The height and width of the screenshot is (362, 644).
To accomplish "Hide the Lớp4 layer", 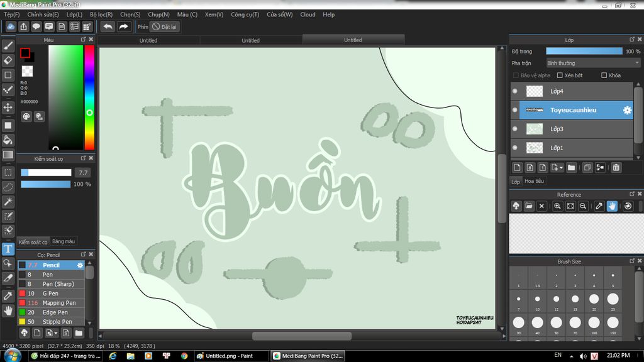I will 515,91.
